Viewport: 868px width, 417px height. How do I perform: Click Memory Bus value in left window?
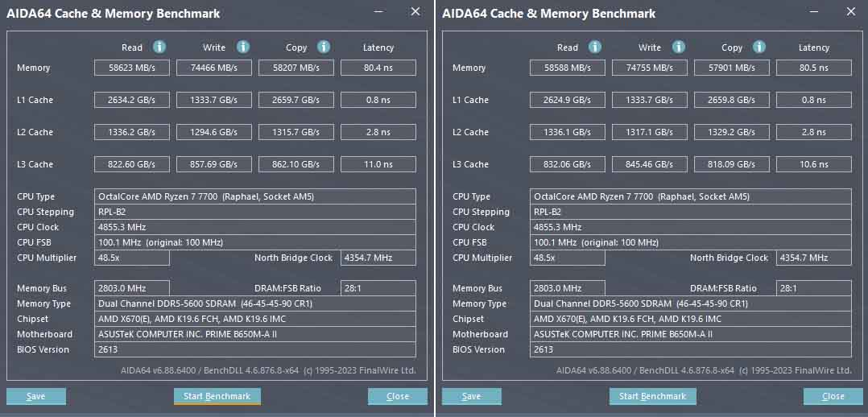(x=132, y=288)
